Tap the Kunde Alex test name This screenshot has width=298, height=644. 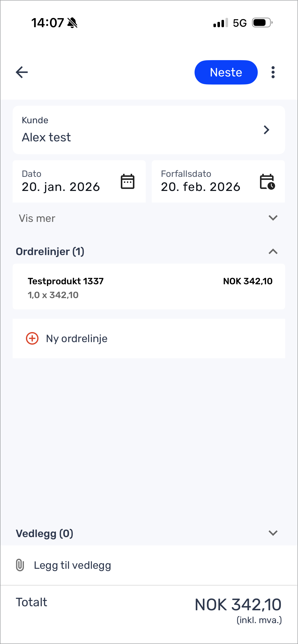coord(46,137)
